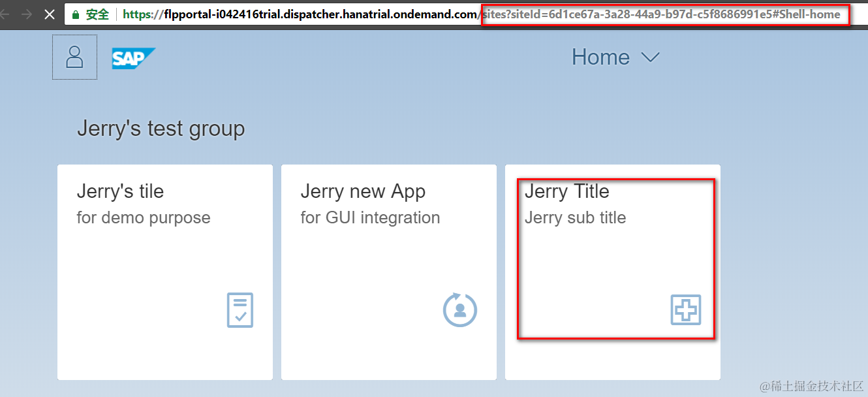Click the checklist document icon on Jerry's tile
This screenshot has width=868, height=397.
click(x=240, y=310)
